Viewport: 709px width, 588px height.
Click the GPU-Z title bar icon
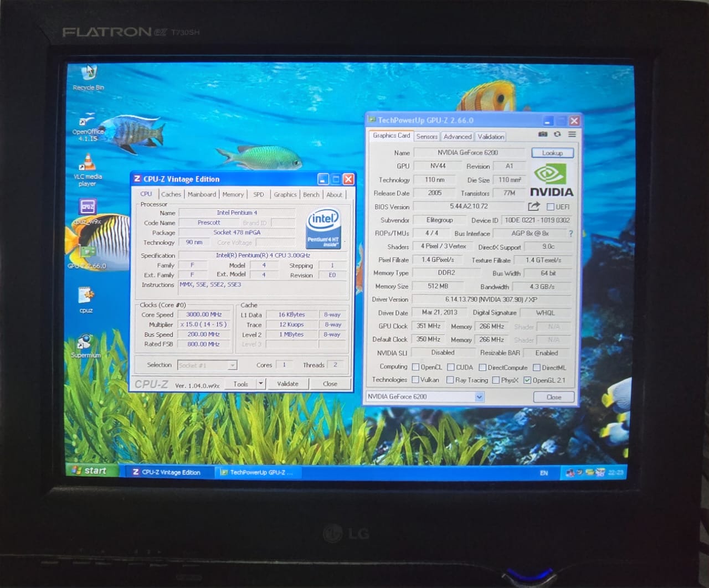(372, 120)
